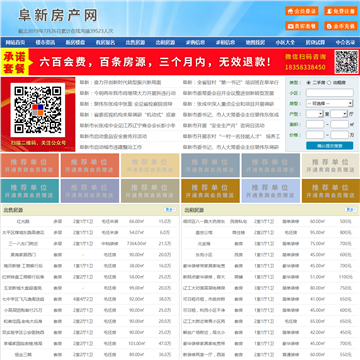Open the 红光路 listing for sale
This screenshot has height=360, width=360.
[x=23, y=221]
